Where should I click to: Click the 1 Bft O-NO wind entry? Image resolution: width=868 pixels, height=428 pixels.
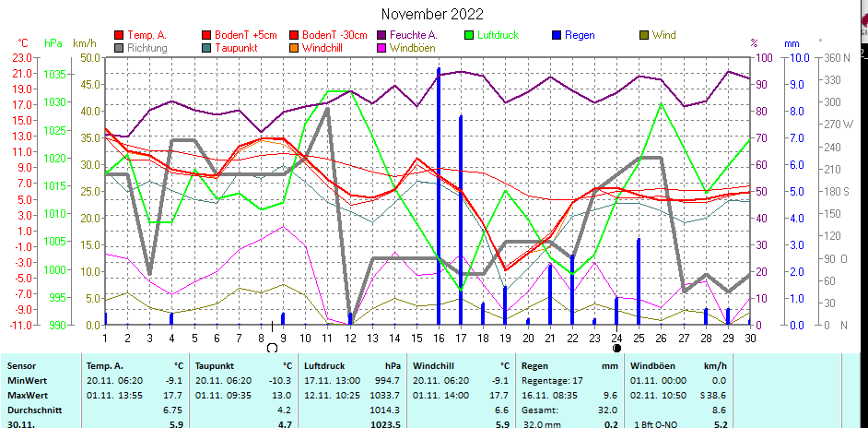657,424
